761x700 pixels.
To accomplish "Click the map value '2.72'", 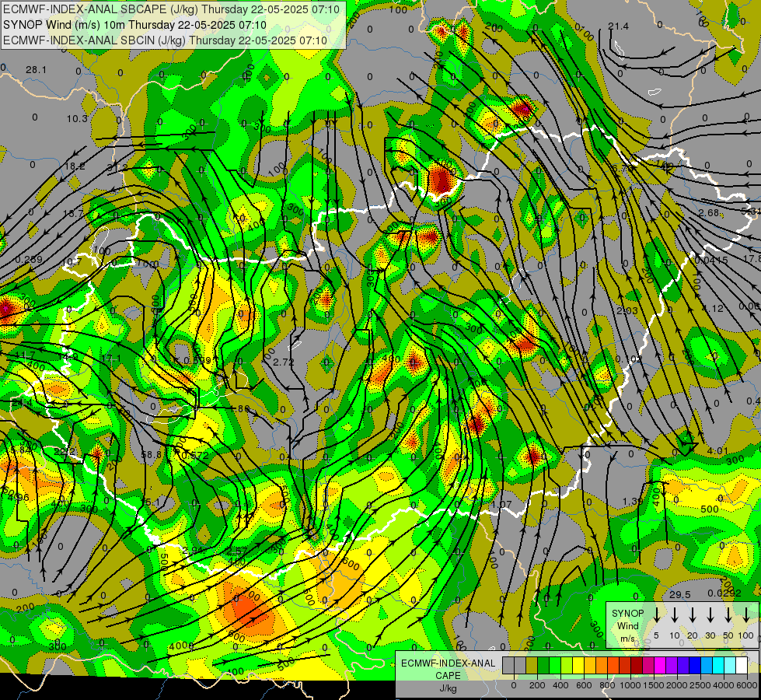I will [x=284, y=362].
